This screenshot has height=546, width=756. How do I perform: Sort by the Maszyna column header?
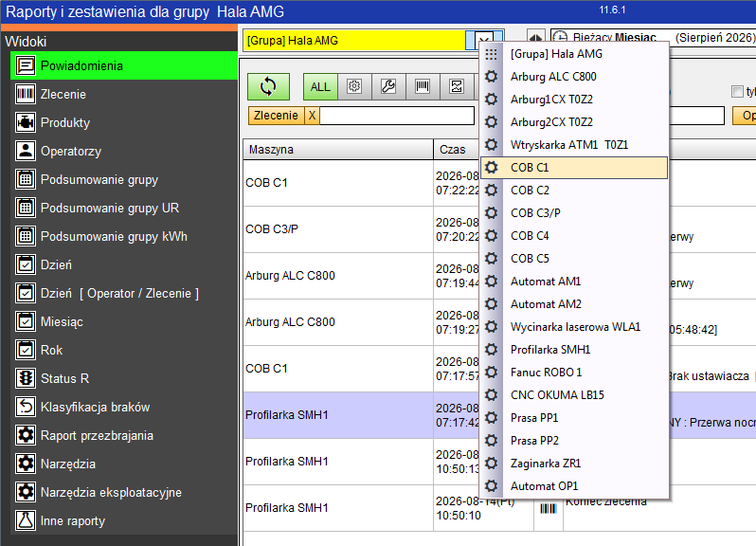point(338,150)
